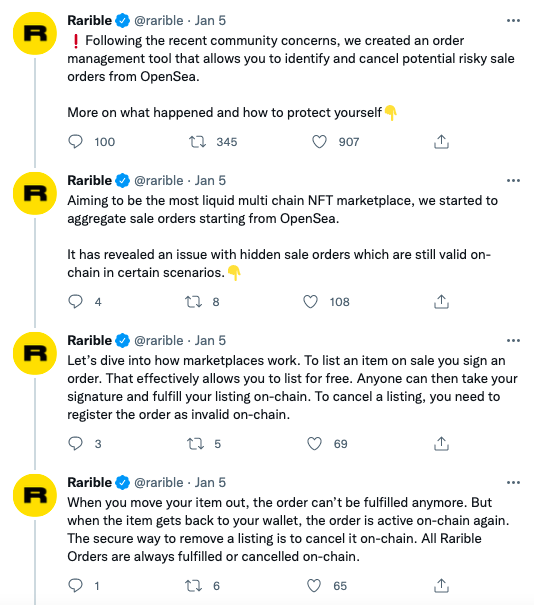Like the tweet with 108 likes
534x605 pixels.
[x=310, y=302]
